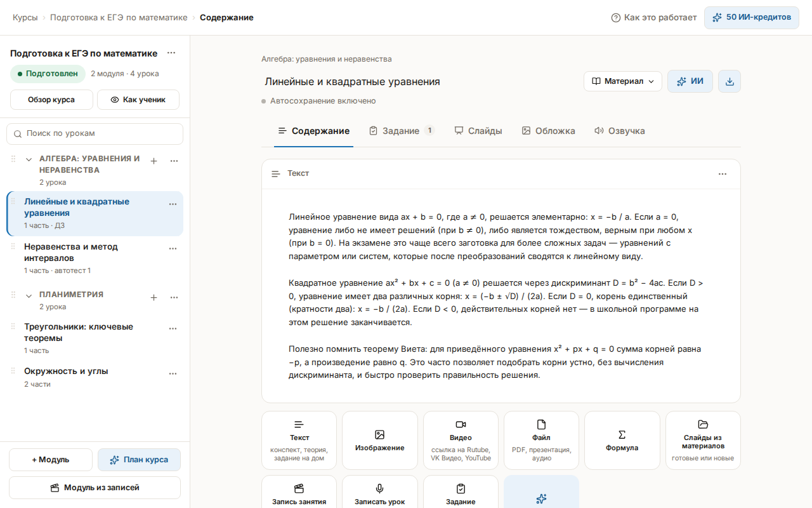Viewport: 812px width, 508px height.
Task: Open more options for Алгебра module
Action: (174, 161)
